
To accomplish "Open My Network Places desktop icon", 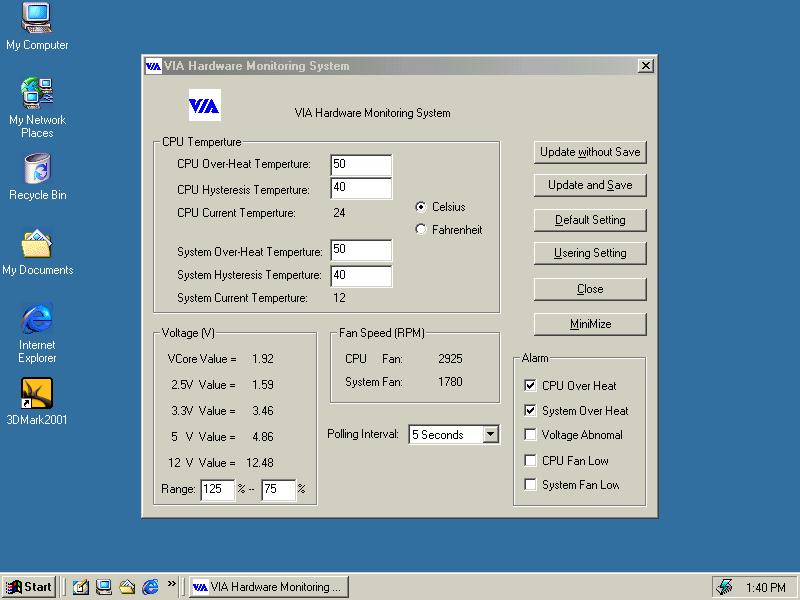I will (37, 108).
